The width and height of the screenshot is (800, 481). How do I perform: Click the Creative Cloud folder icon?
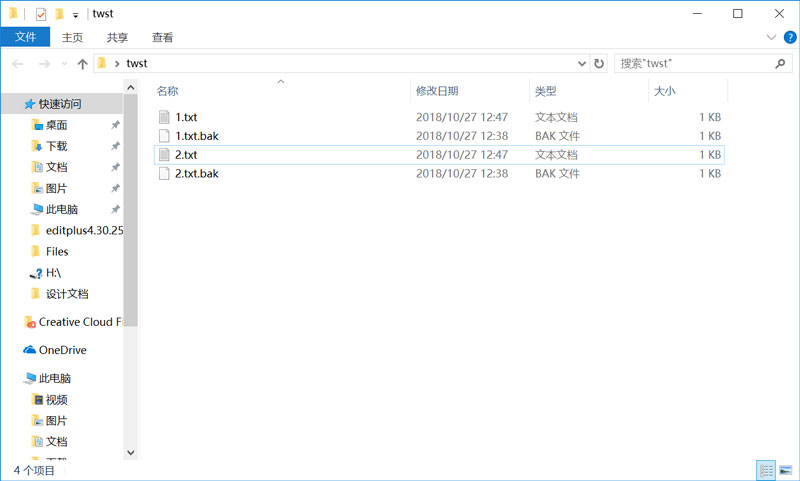pos(30,322)
